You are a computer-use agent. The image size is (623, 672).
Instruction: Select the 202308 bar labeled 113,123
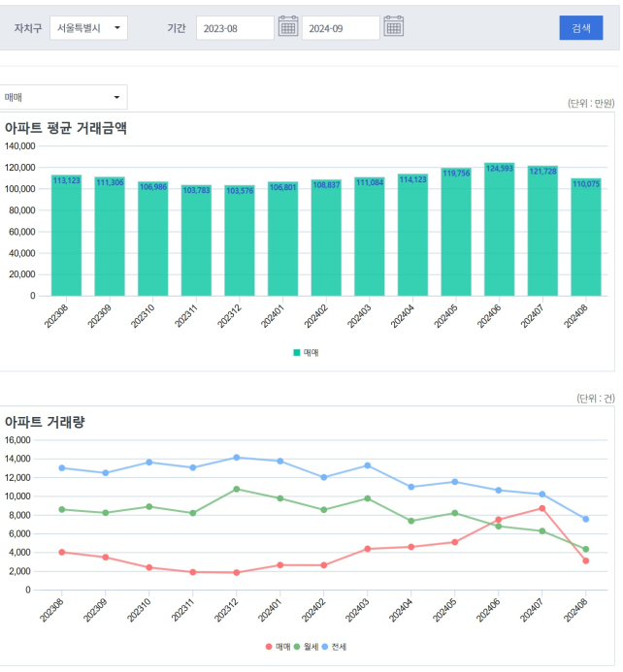(66, 236)
